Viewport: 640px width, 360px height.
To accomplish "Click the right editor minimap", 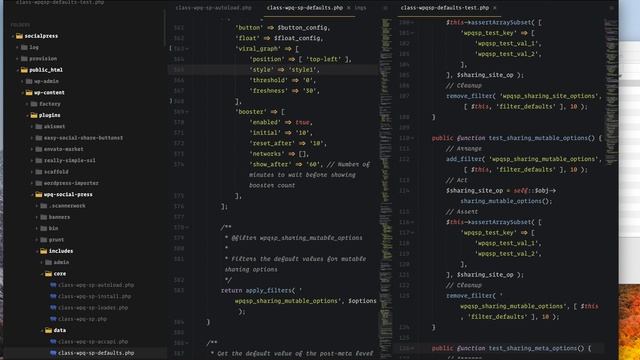I will pos(611,92).
